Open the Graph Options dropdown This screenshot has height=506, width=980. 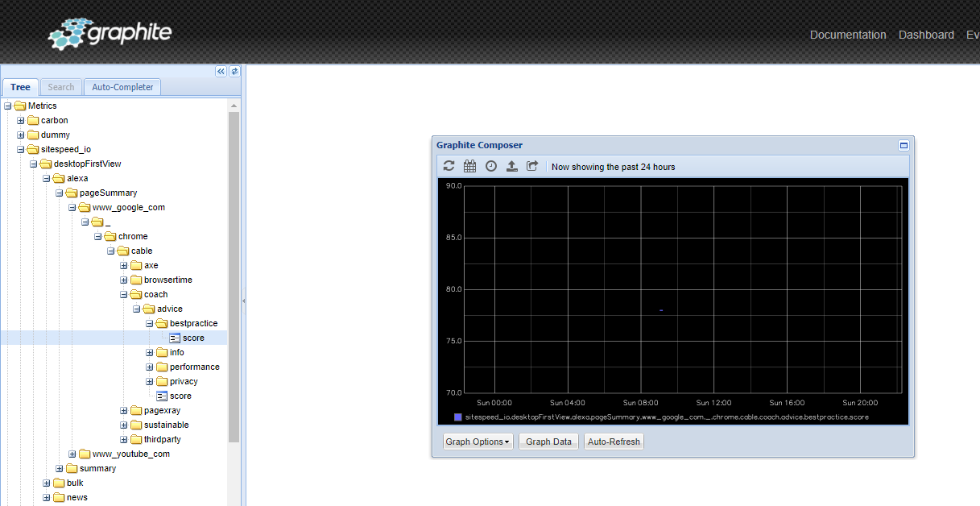477,441
